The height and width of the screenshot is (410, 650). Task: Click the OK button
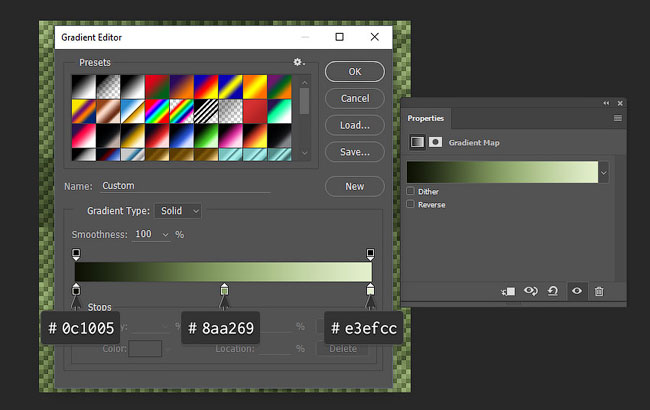pyautogui.click(x=354, y=72)
